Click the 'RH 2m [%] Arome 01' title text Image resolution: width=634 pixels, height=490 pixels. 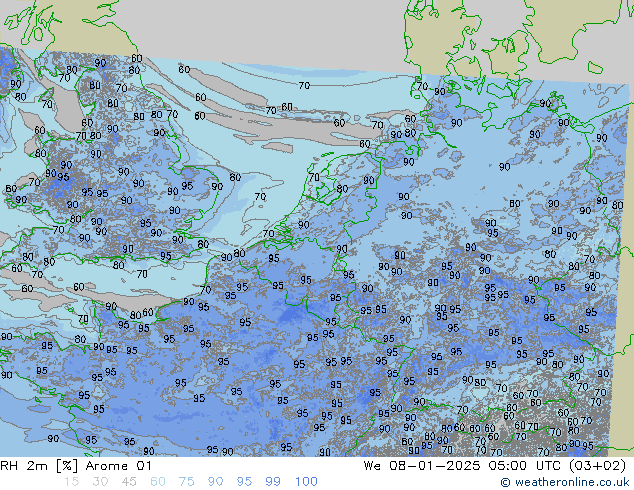point(76,466)
